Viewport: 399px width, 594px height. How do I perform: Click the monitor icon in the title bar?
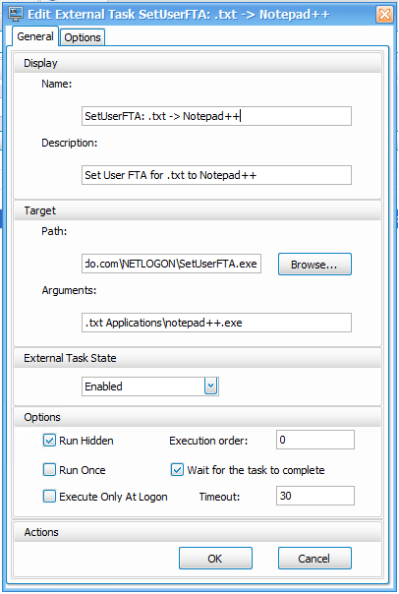coord(16,14)
